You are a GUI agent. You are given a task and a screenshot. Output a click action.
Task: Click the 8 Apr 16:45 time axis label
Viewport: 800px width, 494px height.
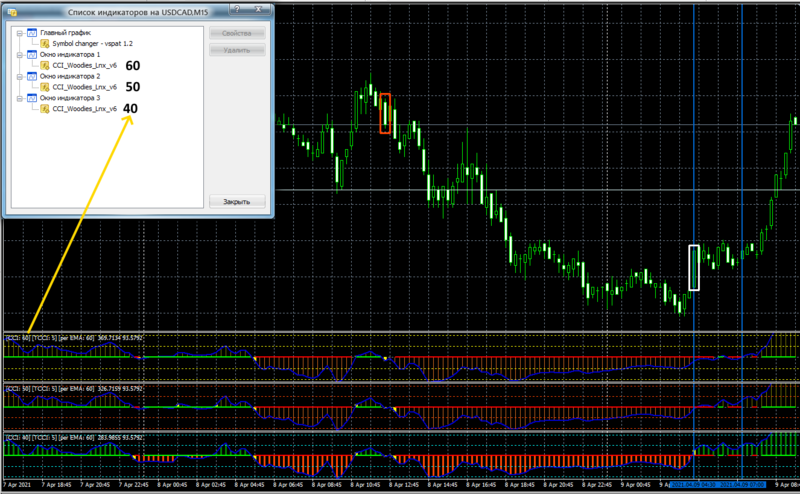point(482,485)
